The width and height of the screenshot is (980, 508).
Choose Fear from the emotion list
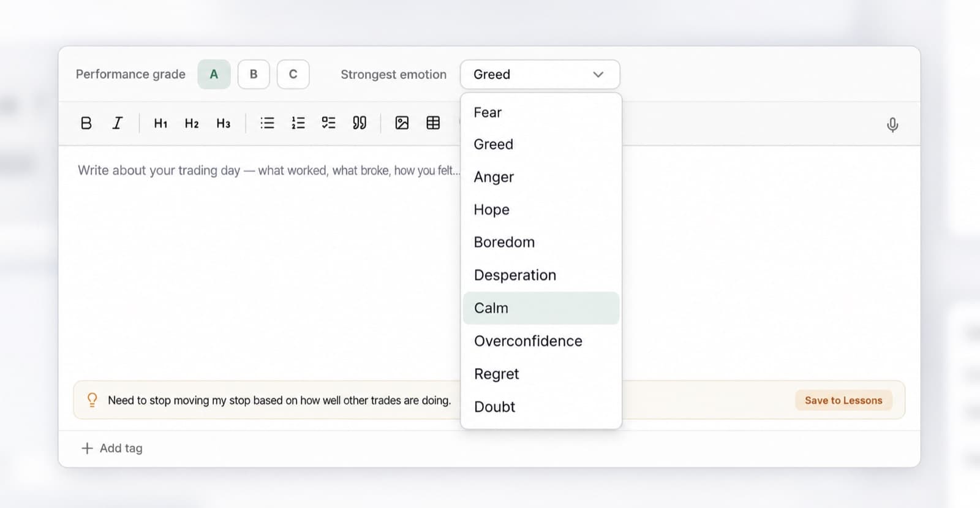(x=541, y=112)
